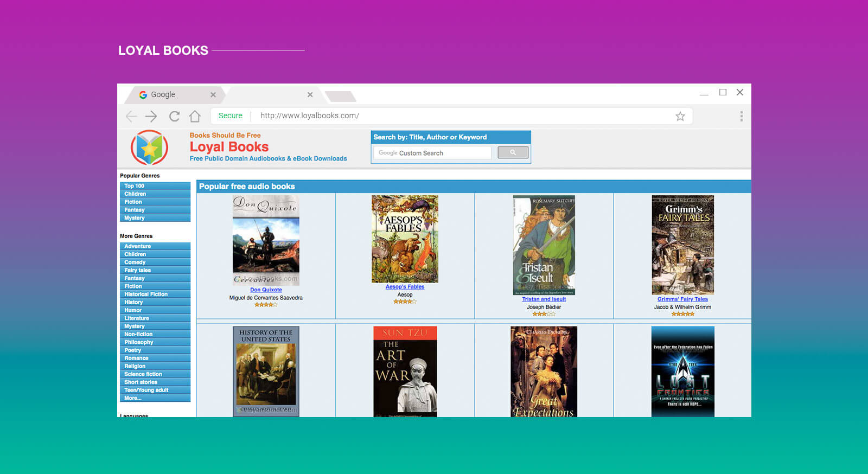Click the browser forward arrow
The image size is (868, 474).
pyautogui.click(x=151, y=116)
